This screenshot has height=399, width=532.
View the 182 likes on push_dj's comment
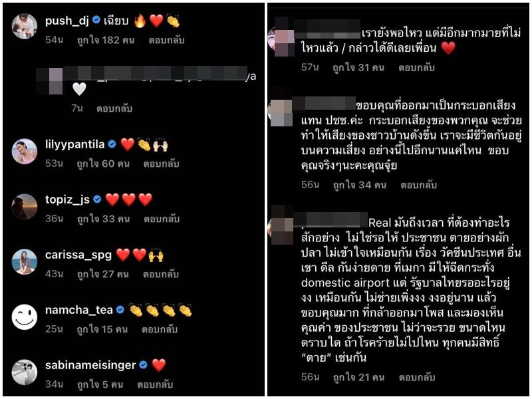click(106, 40)
